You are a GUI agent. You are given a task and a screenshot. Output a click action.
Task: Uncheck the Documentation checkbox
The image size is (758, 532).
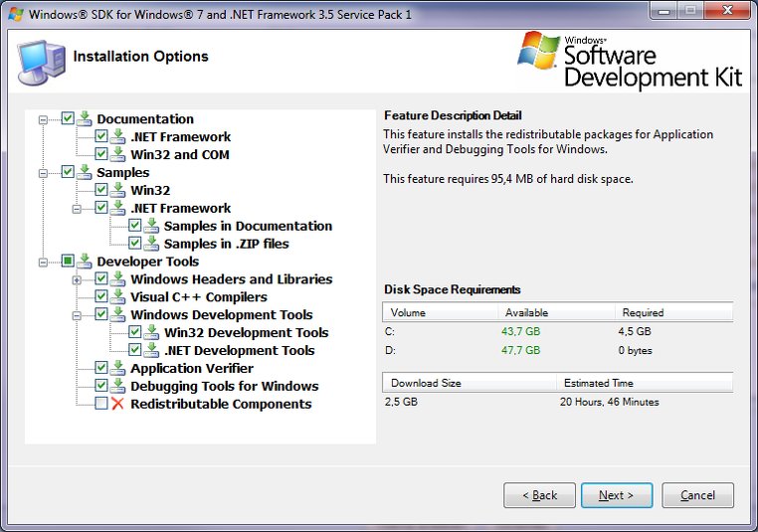point(68,118)
